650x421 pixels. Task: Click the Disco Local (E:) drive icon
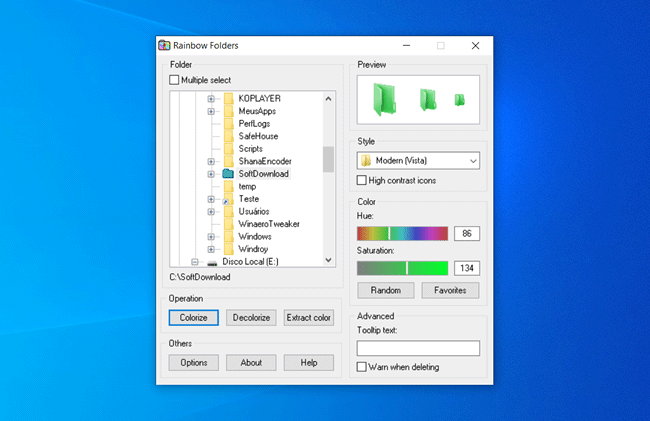(212, 263)
